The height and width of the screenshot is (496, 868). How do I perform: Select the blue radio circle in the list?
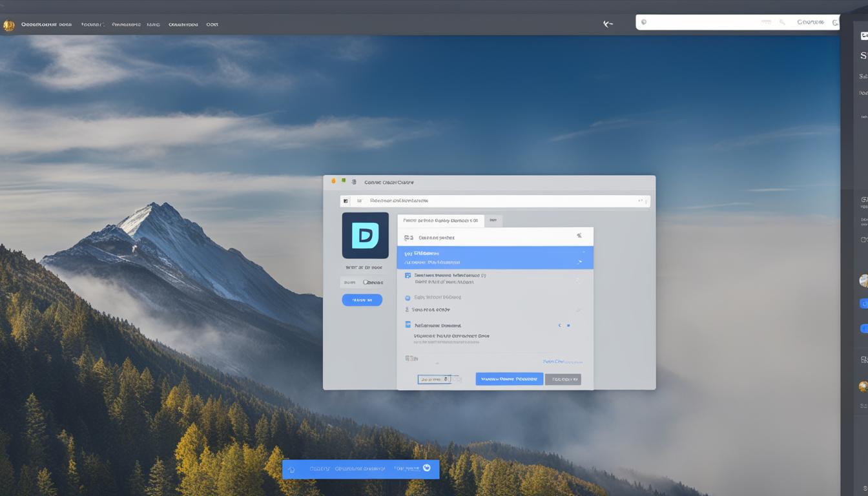pyautogui.click(x=408, y=298)
